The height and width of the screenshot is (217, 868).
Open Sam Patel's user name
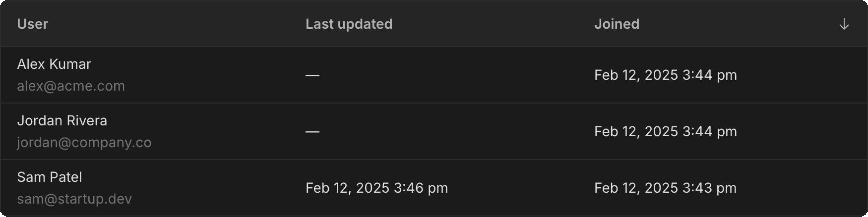(50, 177)
